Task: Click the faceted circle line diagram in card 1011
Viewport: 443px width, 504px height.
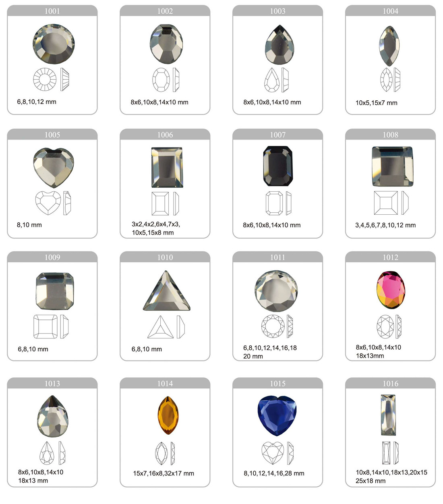Action: pyautogui.click(x=273, y=326)
